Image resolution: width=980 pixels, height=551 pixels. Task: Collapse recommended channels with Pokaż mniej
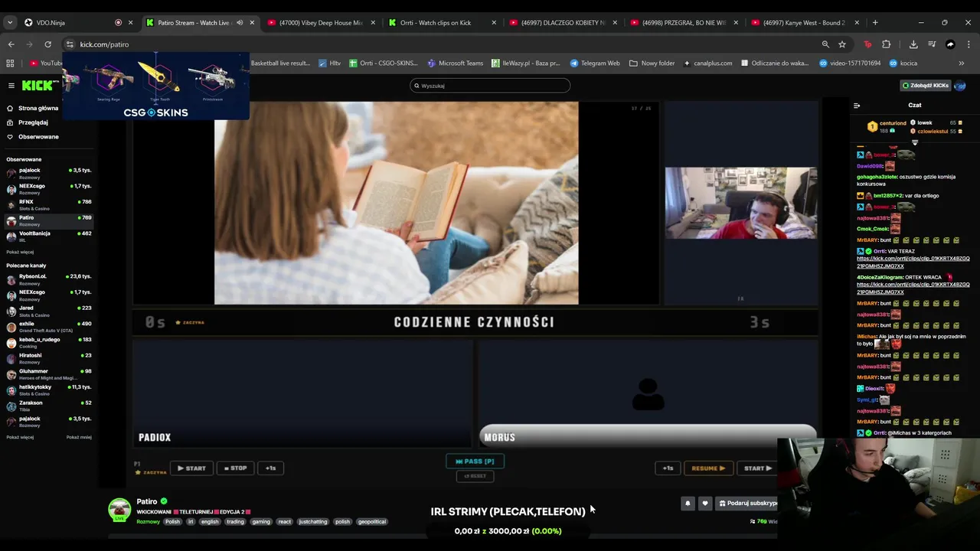79,437
